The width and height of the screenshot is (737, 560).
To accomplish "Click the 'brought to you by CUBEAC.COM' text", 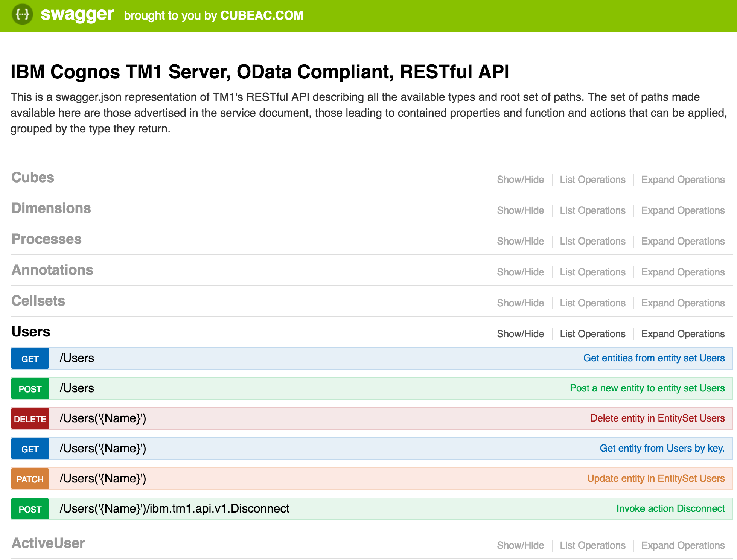I will (x=213, y=15).
